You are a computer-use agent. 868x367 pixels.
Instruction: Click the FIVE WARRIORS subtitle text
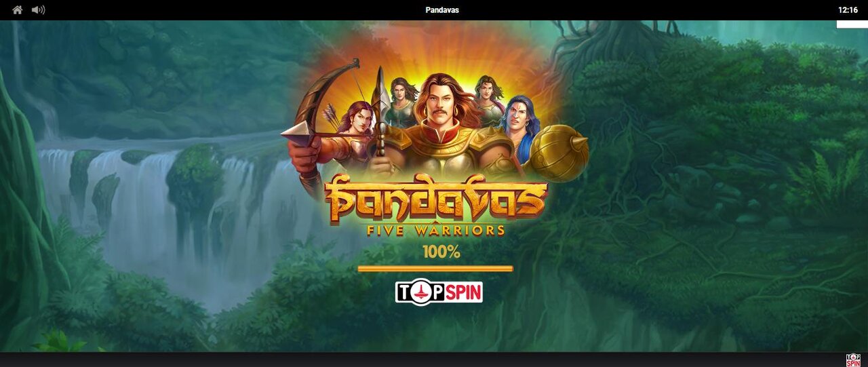(435, 231)
